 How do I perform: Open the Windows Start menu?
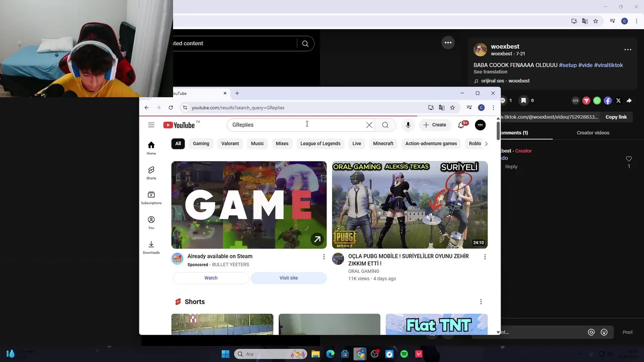pos(225,354)
